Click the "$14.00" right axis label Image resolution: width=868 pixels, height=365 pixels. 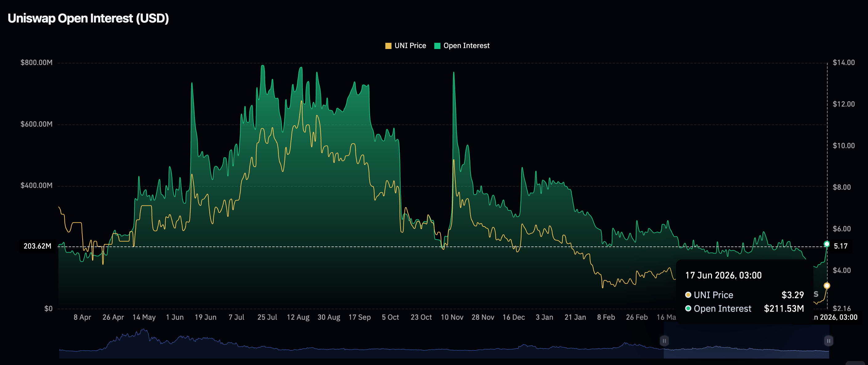coord(844,63)
